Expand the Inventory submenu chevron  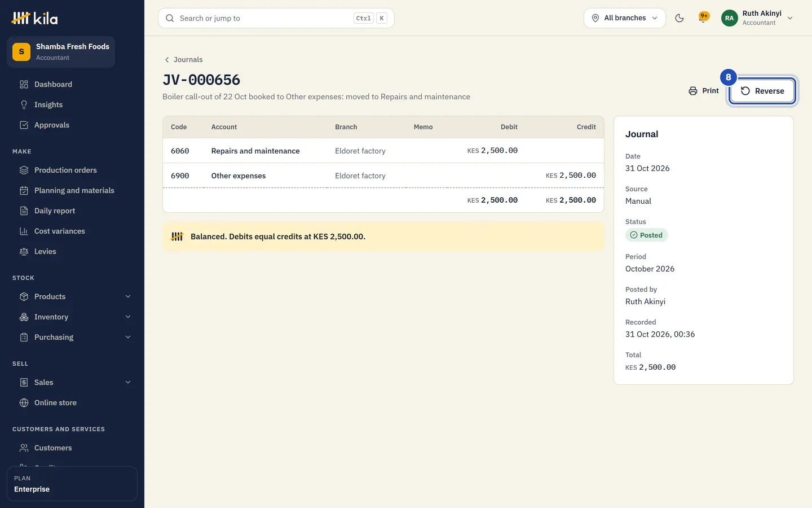128,317
